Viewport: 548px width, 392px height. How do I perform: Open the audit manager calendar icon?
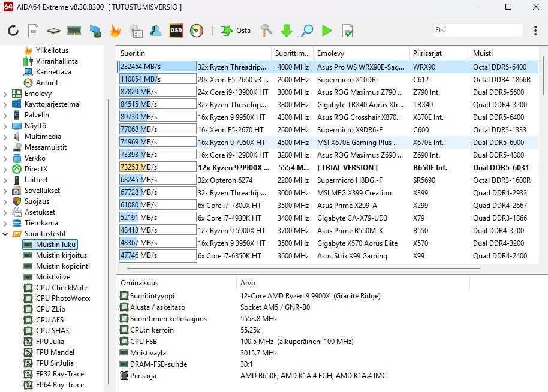136,31
